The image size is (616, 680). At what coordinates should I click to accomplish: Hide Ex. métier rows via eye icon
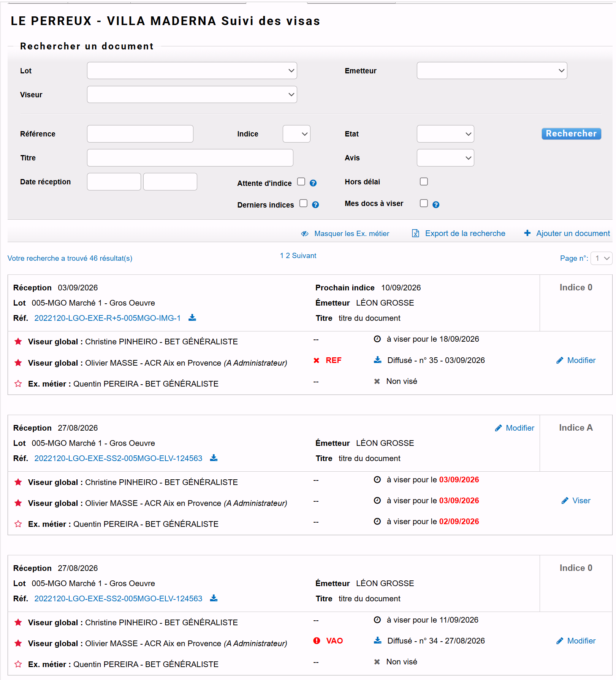point(305,234)
